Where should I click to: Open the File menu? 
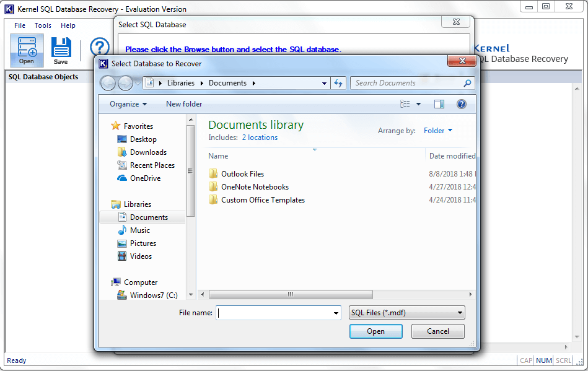19,25
